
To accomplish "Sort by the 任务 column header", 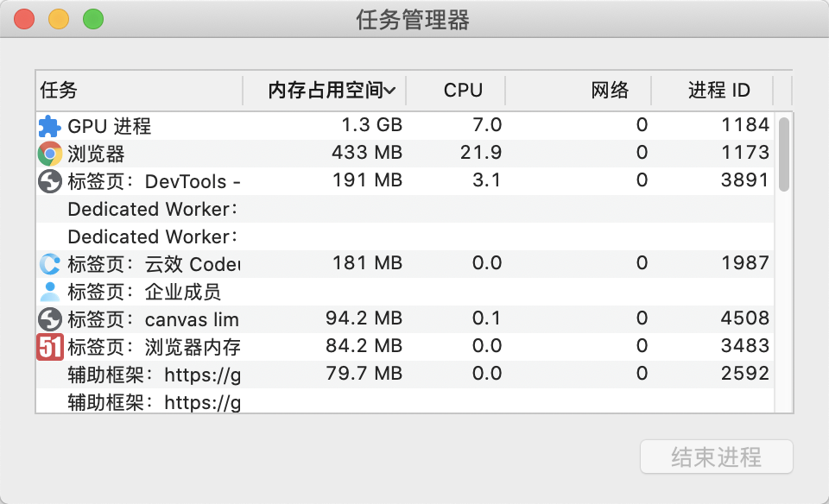I will point(140,91).
